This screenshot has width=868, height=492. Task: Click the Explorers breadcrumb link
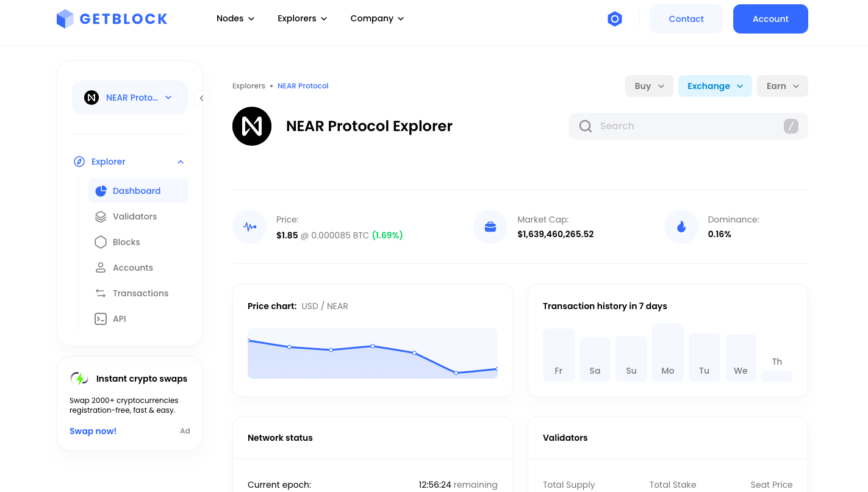(x=249, y=86)
